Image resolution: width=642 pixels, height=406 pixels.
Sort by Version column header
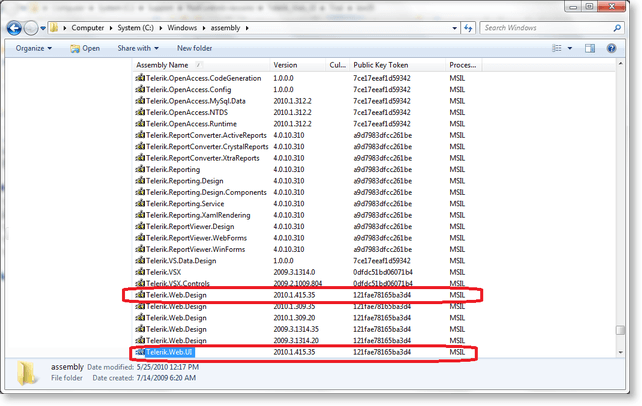coord(298,65)
